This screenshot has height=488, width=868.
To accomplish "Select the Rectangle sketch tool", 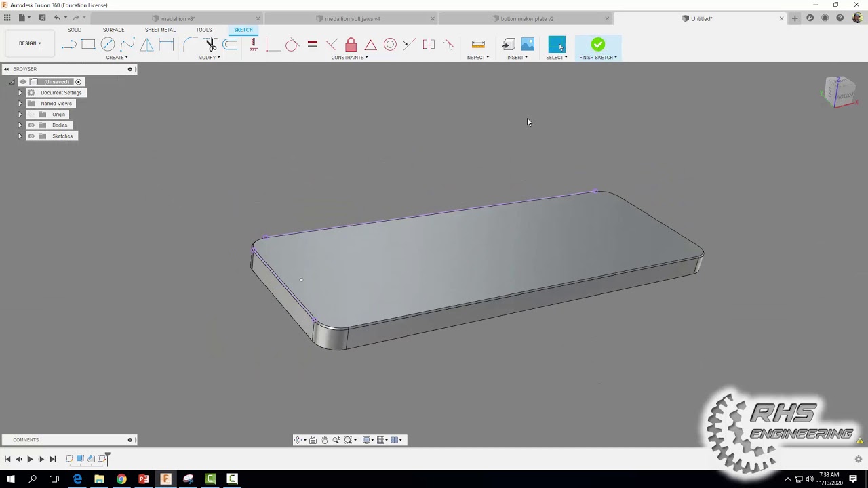I will point(88,45).
